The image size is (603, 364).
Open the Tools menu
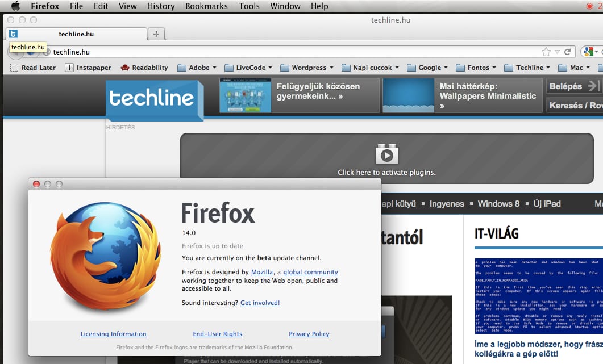[x=249, y=6]
